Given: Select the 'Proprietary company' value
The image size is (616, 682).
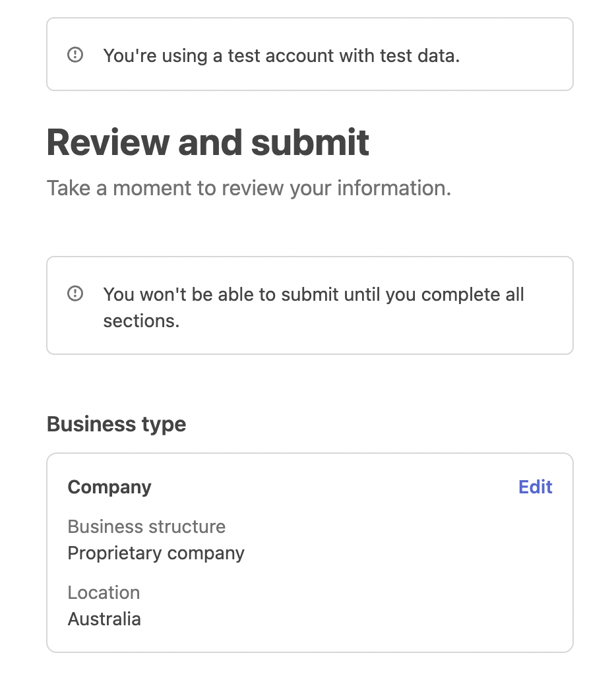Looking at the screenshot, I should pos(156,553).
